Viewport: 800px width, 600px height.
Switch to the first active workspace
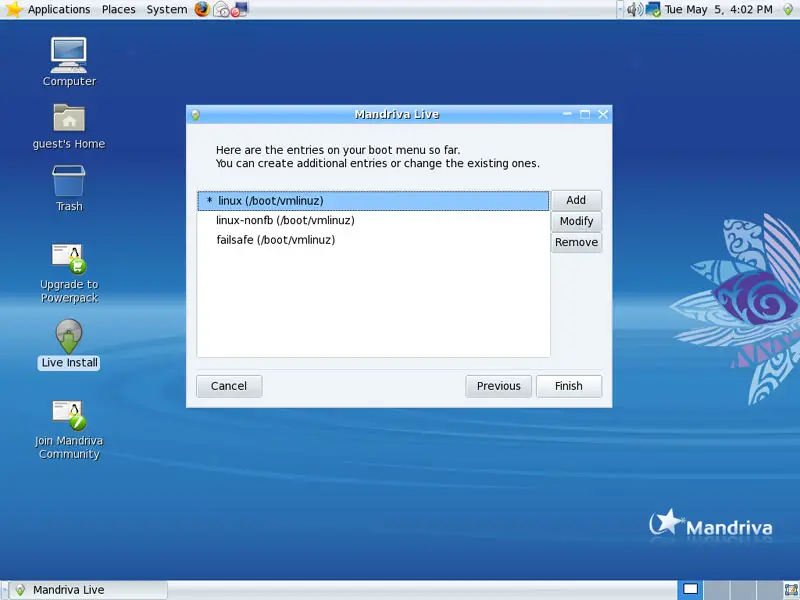tap(690, 590)
